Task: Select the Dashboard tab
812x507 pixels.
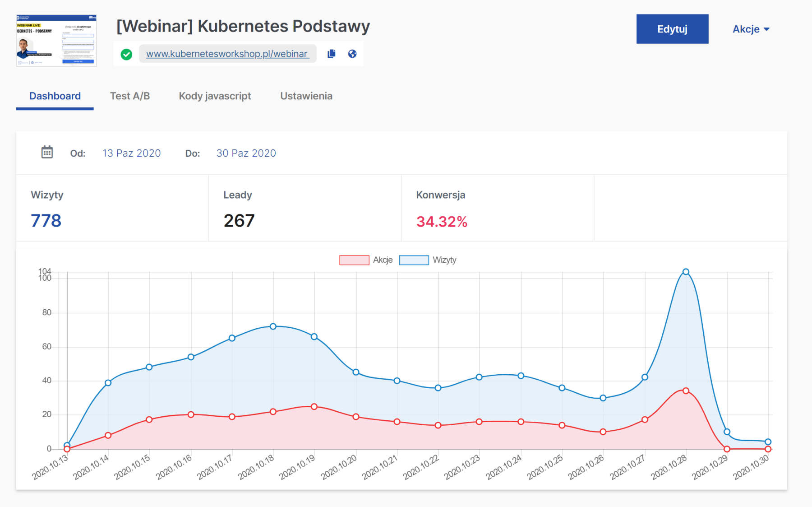Action: (x=55, y=96)
